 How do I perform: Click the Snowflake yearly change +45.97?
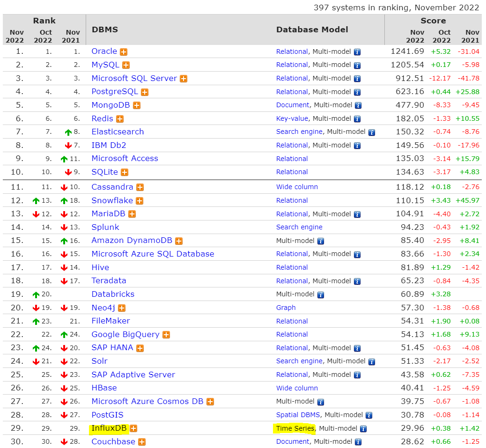pos(467,200)
